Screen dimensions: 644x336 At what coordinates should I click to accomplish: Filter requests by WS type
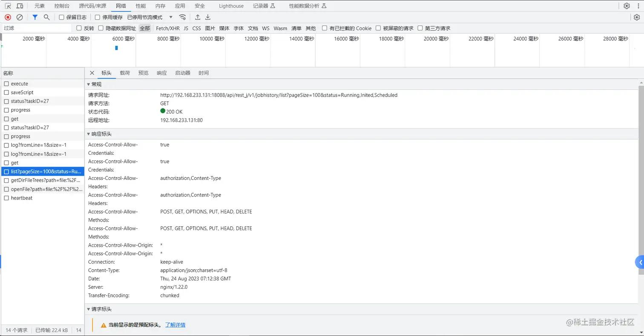pyautogui.click(x=266, y=28)
